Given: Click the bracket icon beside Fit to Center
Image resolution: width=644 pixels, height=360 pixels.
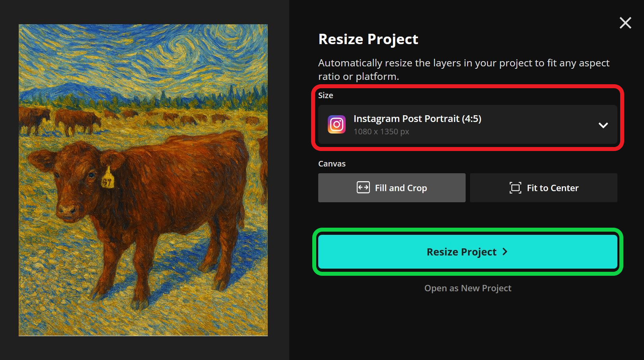Looking at the screenshot, I should 515,188.
